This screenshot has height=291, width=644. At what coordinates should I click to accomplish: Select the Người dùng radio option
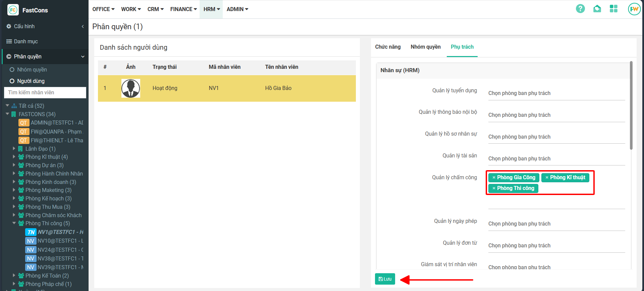click(x=12, y=81)
